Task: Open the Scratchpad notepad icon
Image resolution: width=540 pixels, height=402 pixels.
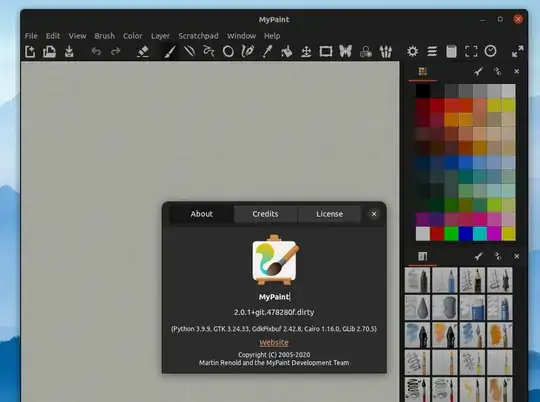Action: 451,52
